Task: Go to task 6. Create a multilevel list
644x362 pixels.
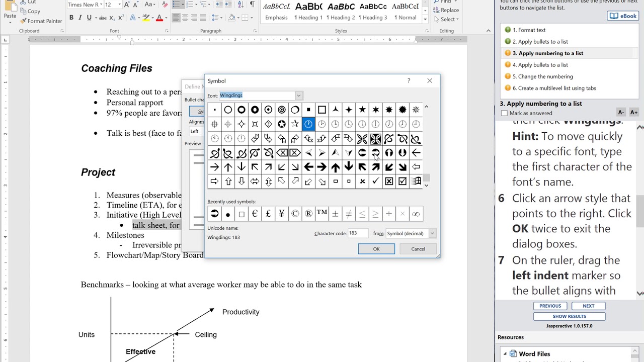Action: click(554, 88)
